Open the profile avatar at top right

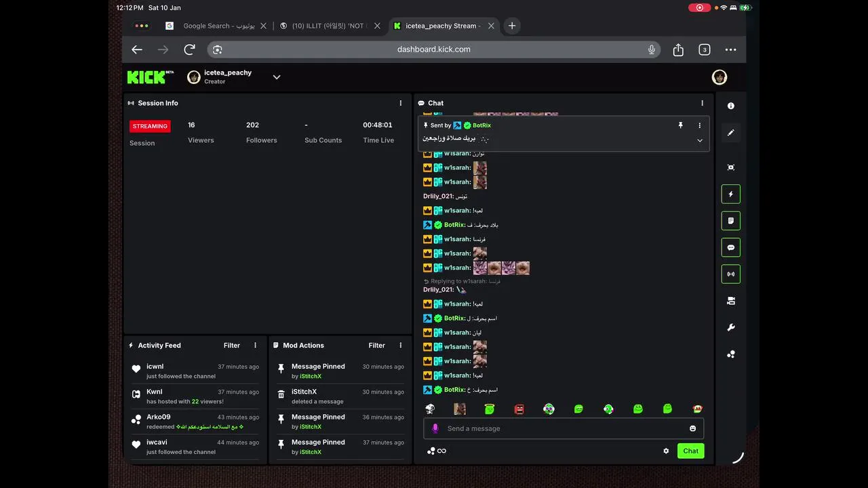[719, 77]
